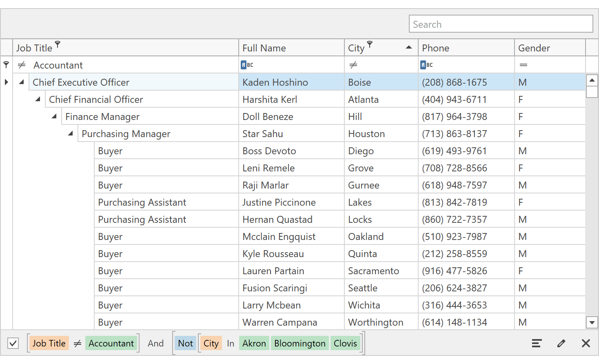The height and width of the screenshot is (364, 599).
Task: Click the equals operator in Gender filter row
Action: click(523, 65)
